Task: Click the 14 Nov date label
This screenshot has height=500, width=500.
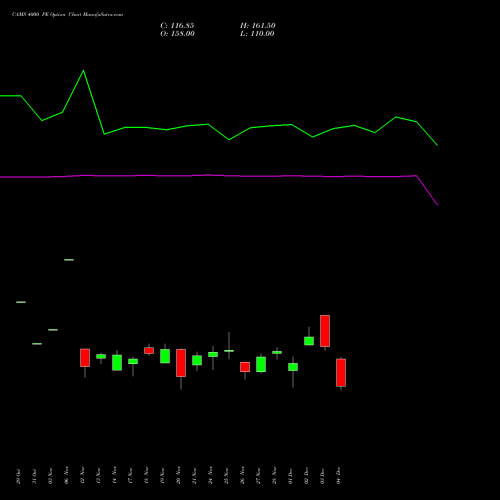Action: [115, 475]
